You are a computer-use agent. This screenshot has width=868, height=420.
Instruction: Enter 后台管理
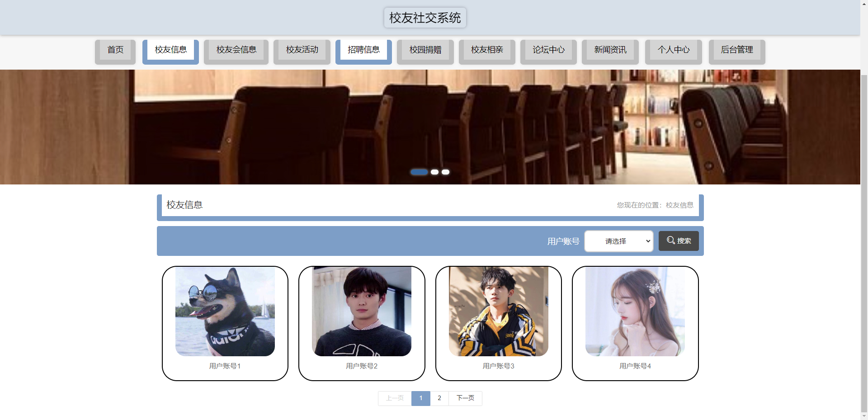click(737, 50)
